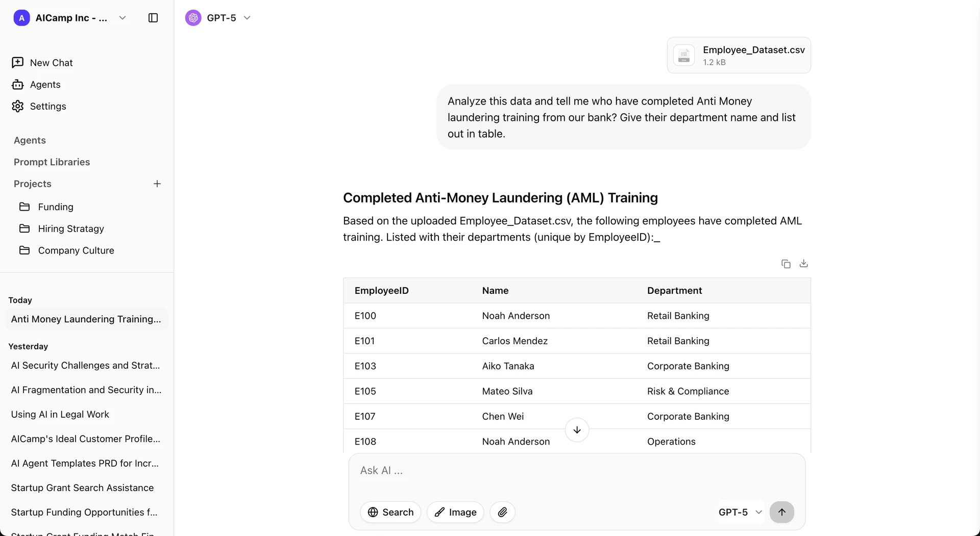980x536 pixels.
Task: Open the Prompt Libraries section
Action: click(x=52, y=162)
